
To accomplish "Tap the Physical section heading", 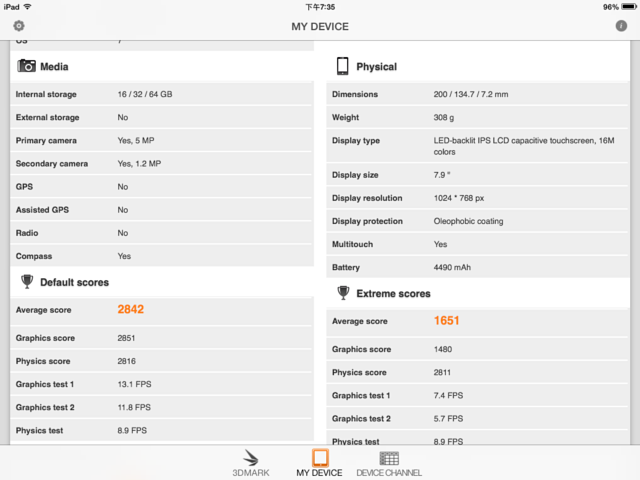I will tap(376, 67).
